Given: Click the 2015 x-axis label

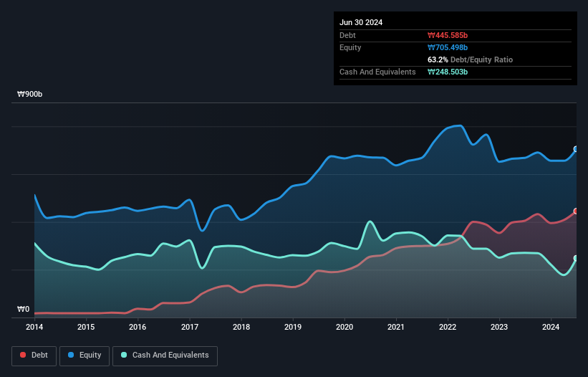Looking at the screenshot, I should [x=86, y=327].
